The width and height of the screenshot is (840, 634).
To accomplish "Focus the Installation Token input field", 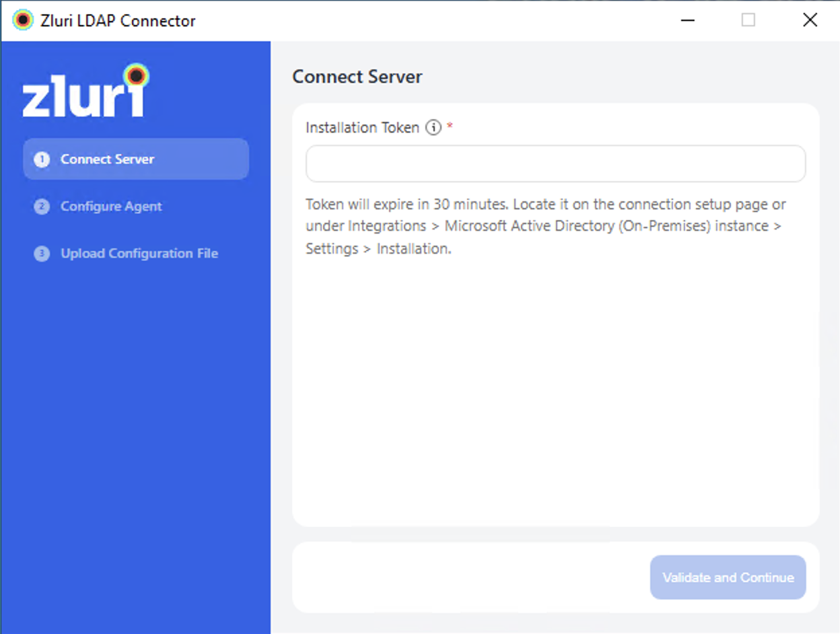I will coord(555,164).
